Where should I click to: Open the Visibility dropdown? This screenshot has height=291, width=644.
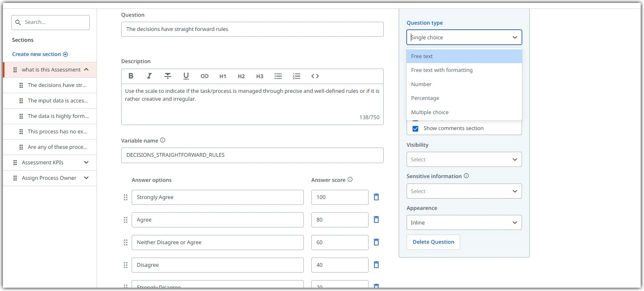tap(464, 159)
